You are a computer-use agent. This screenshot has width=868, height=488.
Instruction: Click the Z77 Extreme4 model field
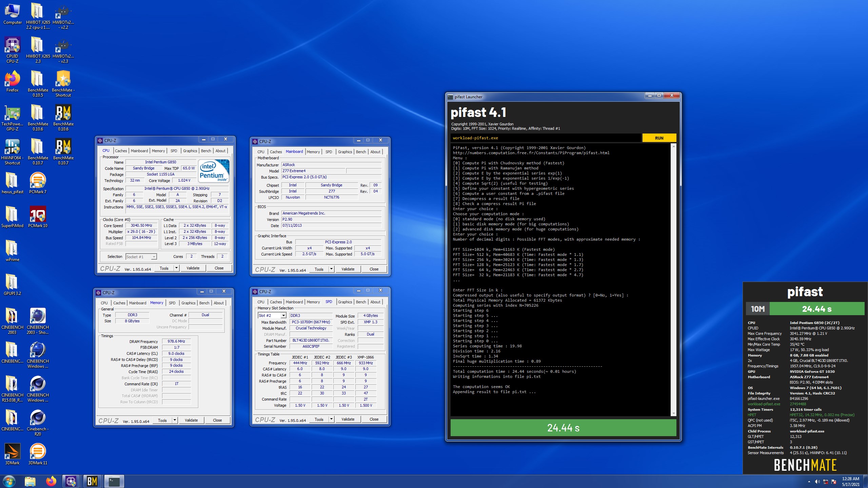click(313, 171)
